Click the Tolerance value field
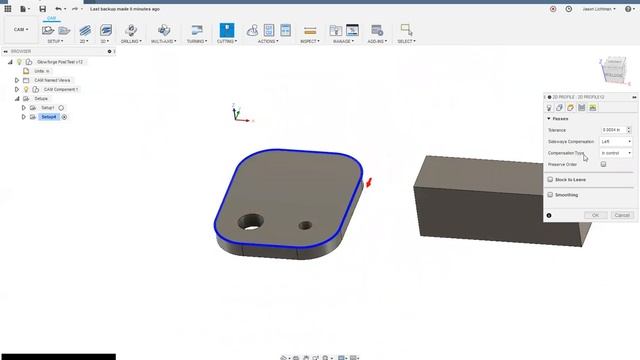 pyautogui.click(x=613, y=130)
